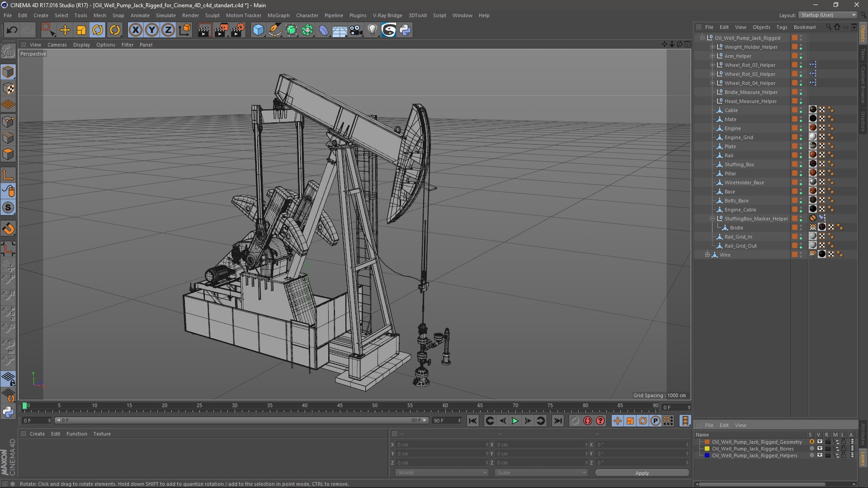Open viewport Display menu
Screen dimensions: 868x488
point(81,45)
